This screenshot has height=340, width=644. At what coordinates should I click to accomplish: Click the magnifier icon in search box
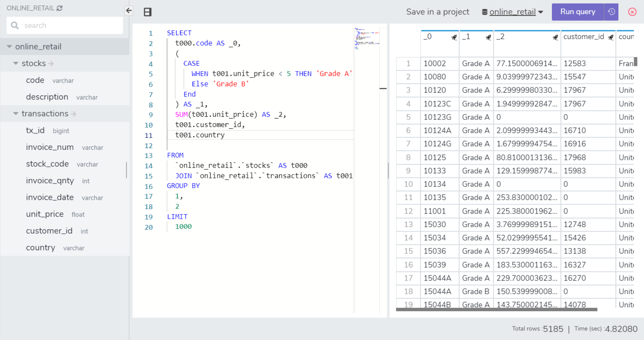(15, 25)
